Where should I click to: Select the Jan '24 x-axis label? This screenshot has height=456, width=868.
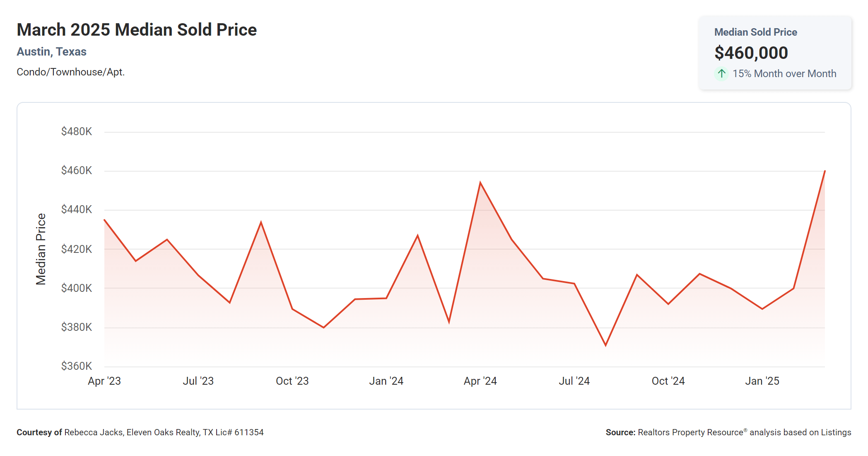pos(386,381)
